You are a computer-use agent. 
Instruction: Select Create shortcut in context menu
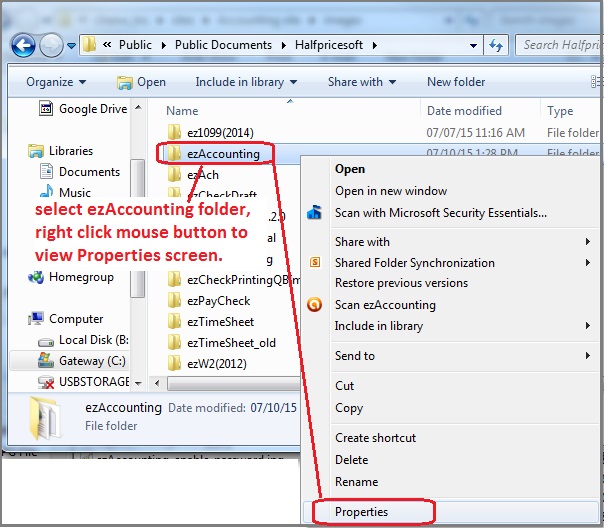point(375,438)
